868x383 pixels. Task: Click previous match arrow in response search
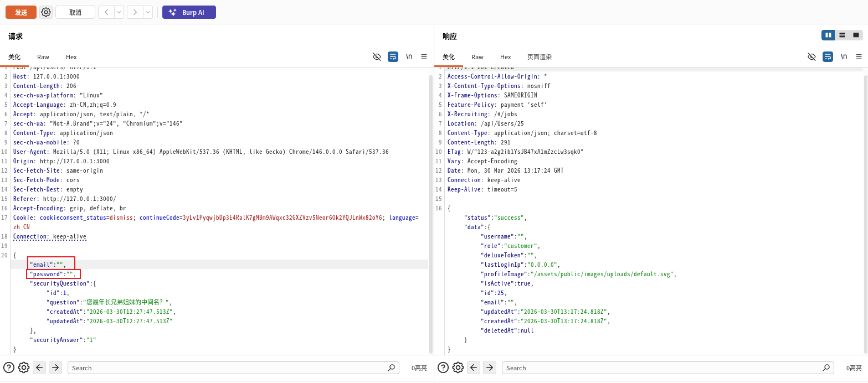pos(474,368)
